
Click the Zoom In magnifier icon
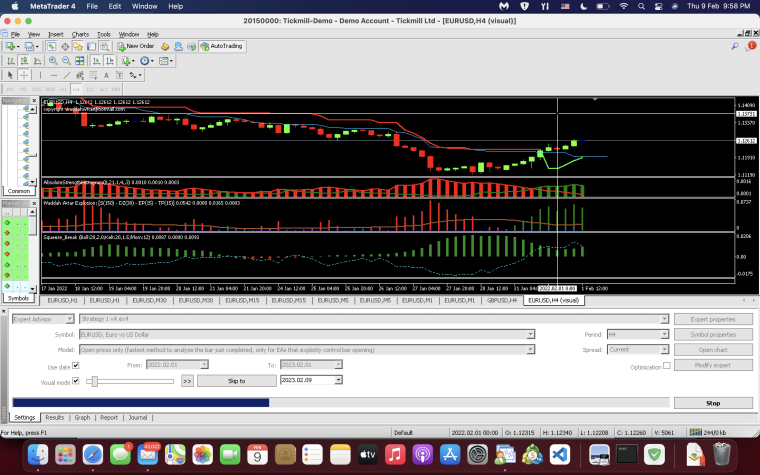pos(53,61)
